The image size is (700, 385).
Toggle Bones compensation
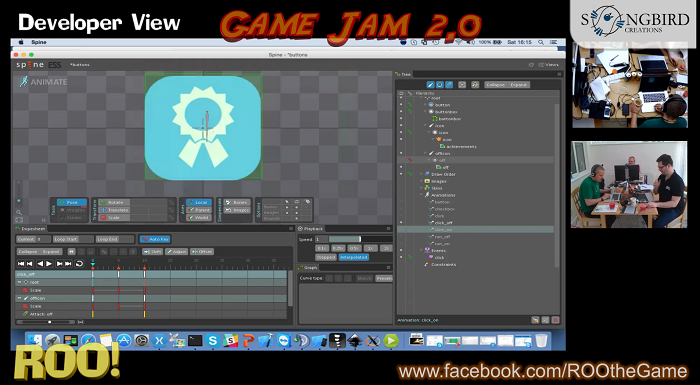[x=237, y=202]
